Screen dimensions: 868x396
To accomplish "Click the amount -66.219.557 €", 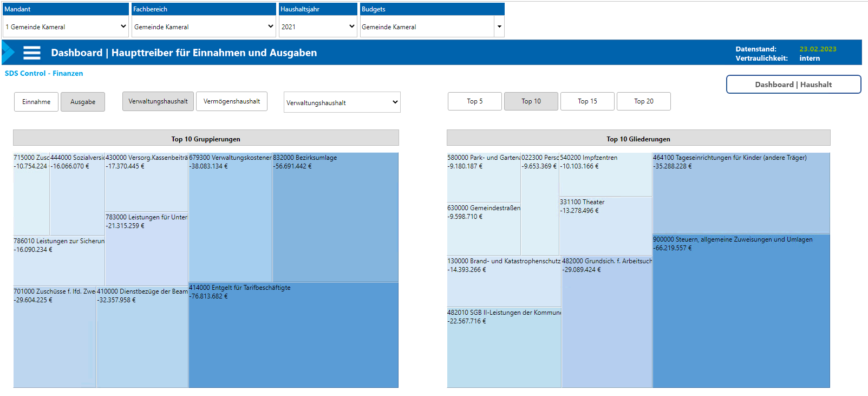I will (673, 248).
